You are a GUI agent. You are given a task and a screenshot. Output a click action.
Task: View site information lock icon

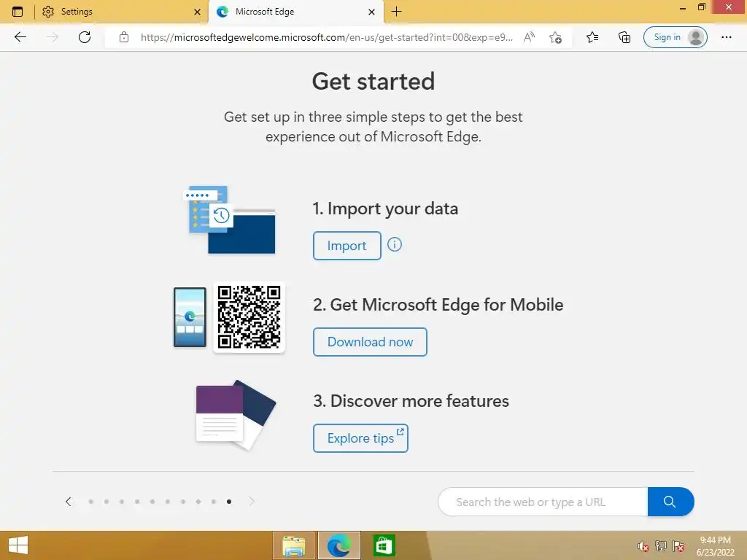click(124, 37)
